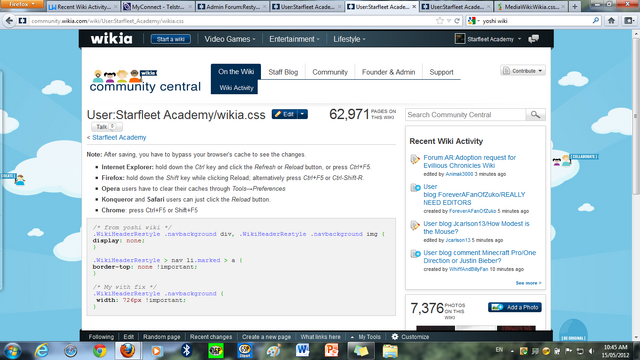This screenshot has height=360, width=640.
Task: Expand the Edit button dropdown arrow
Action: click(302, 114)
